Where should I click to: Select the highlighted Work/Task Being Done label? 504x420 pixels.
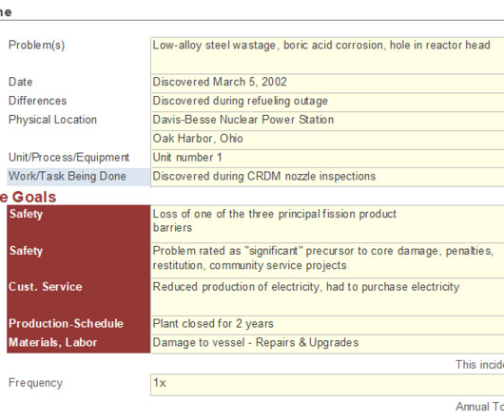(x=78, y=177)
